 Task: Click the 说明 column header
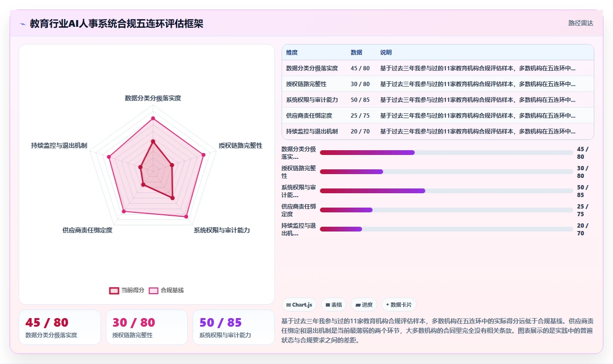(386, 53)
